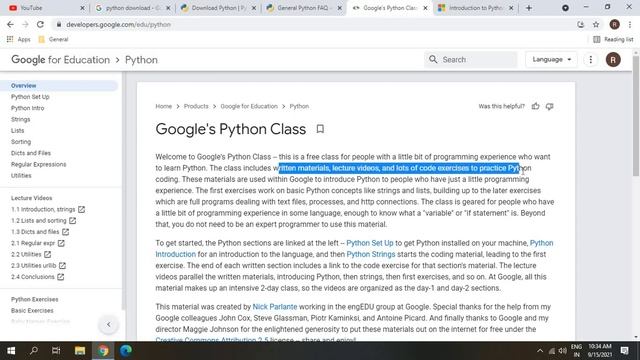Image resolution: width=640 pixels, height=360 pixels.
Task: Open Basic Exercises in sidebar
Action: point(32,311)
